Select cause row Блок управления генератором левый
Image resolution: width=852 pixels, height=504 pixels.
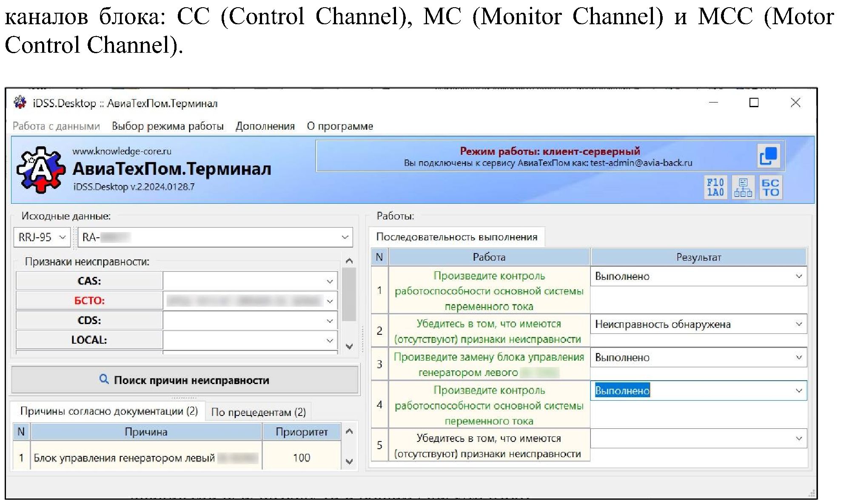124,458
